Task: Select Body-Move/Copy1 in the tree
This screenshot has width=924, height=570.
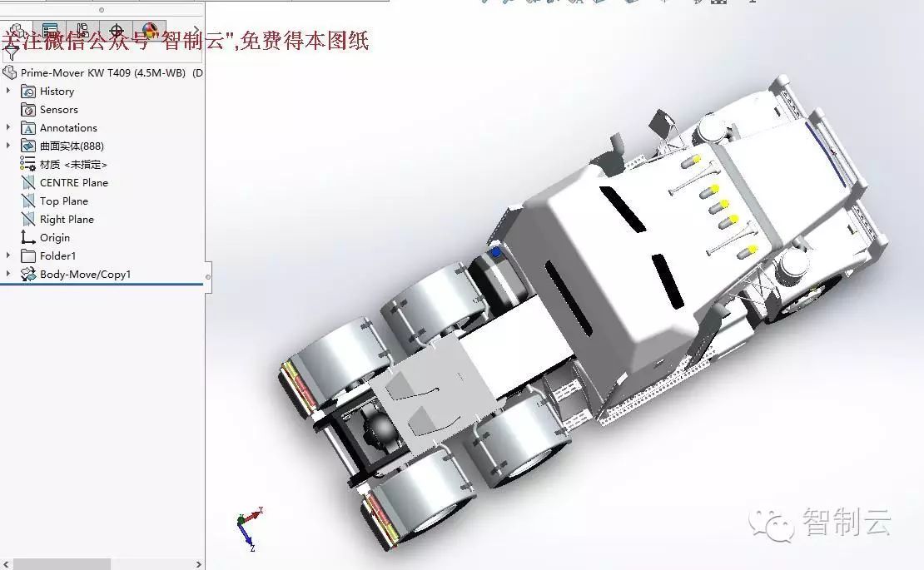Action: [86, 274]
